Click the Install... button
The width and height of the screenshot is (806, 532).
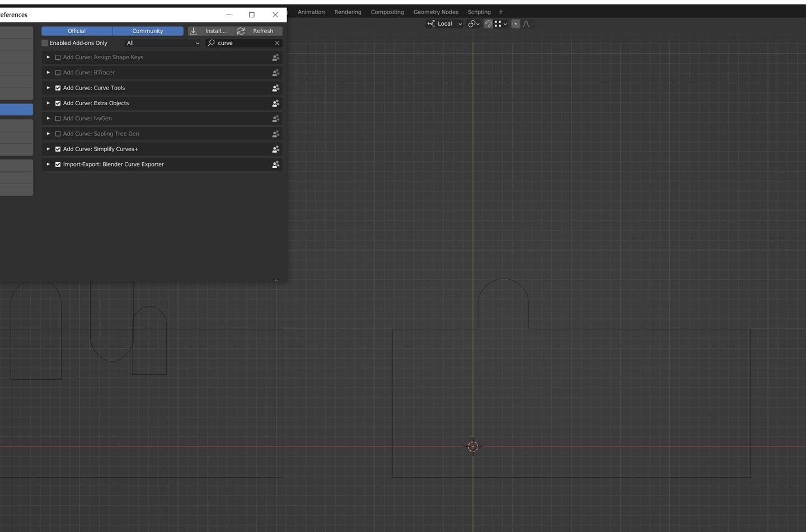click(x=210, y=31)
